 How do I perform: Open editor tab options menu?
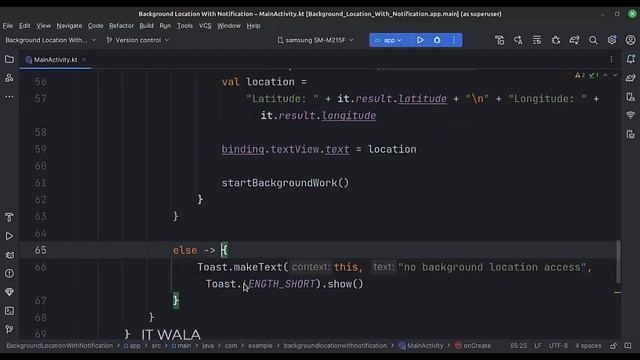(611, 60)
